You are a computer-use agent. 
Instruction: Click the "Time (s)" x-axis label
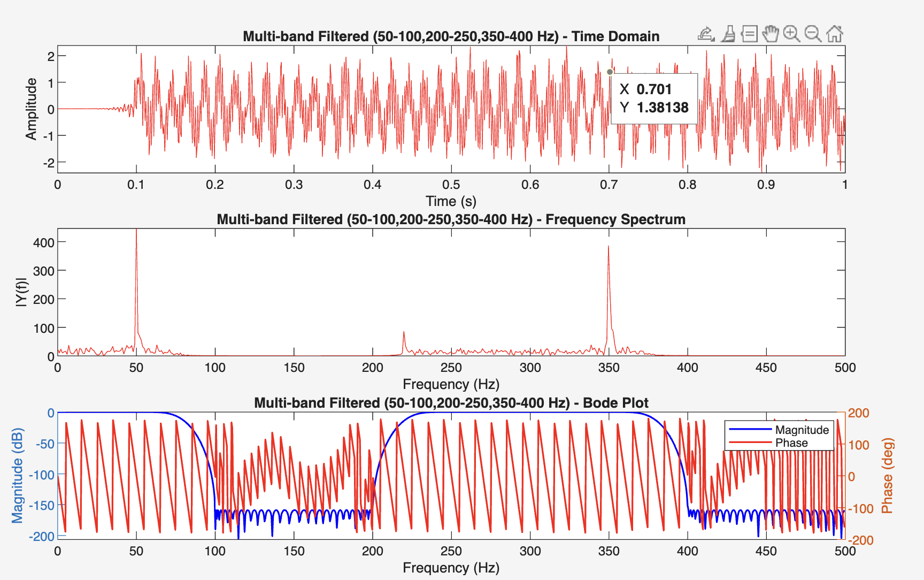[451, 201]
